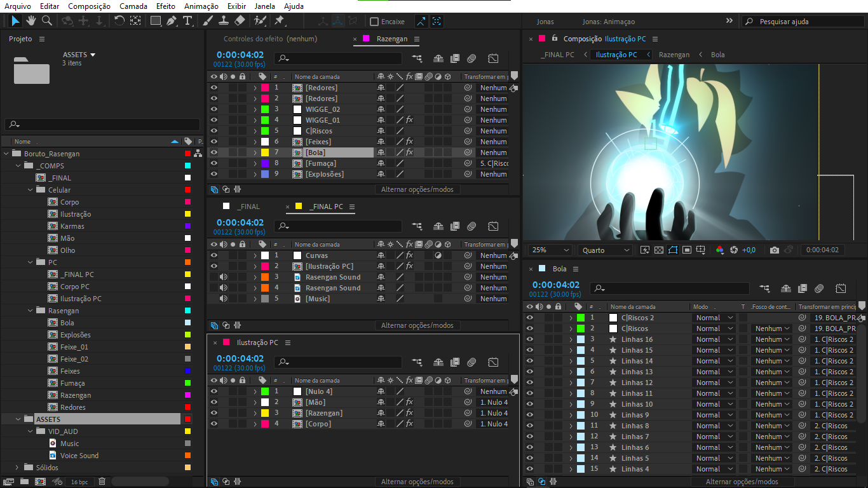
Task: Toggle frame blending icon in _FINAL PC timeline
Action: (455, 226)
